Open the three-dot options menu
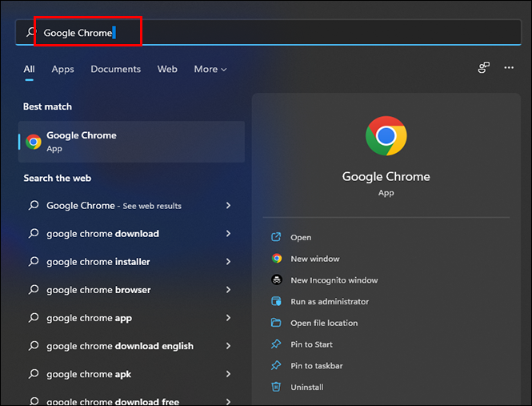Screen dimensions: 532x406 tap(509, 68)
